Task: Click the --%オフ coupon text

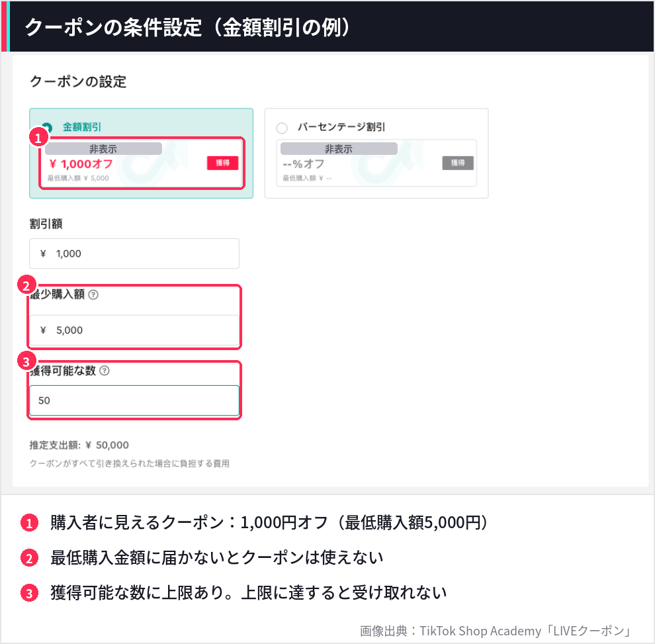Action: [x=303, y=164]
